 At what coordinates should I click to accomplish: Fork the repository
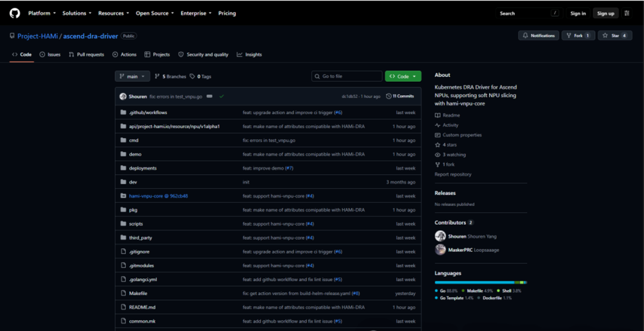(578, 36)
